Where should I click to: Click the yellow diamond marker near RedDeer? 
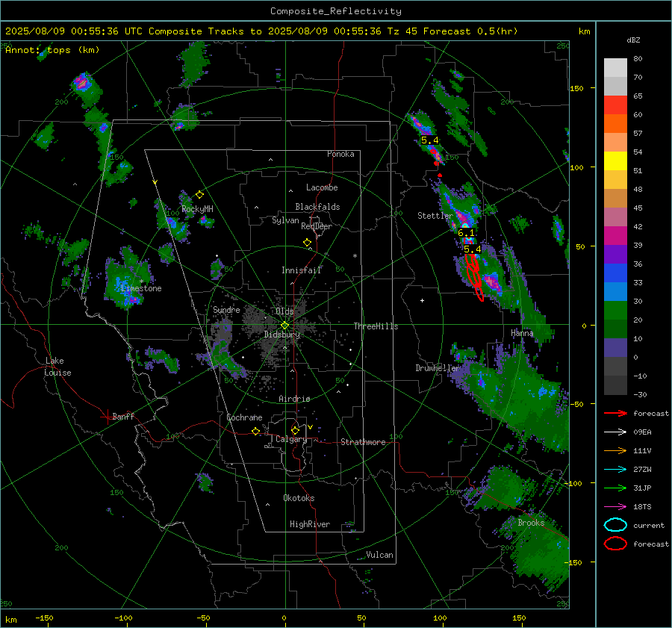click(x=307, y=243)
